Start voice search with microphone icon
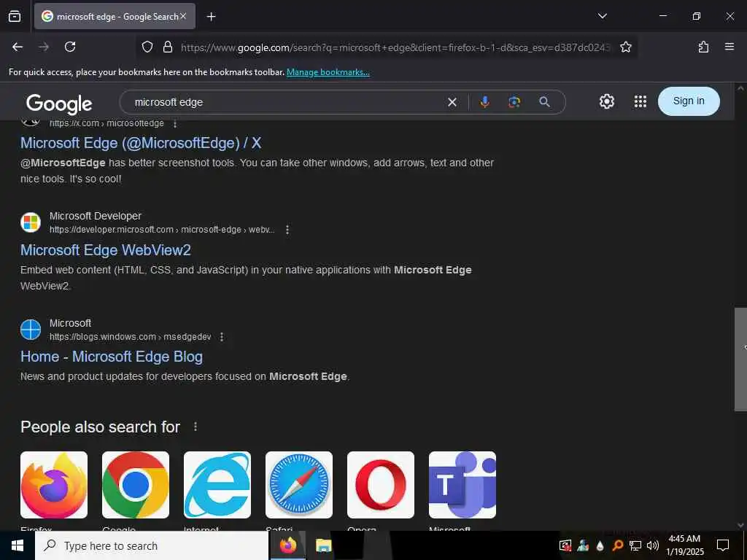 484,102
